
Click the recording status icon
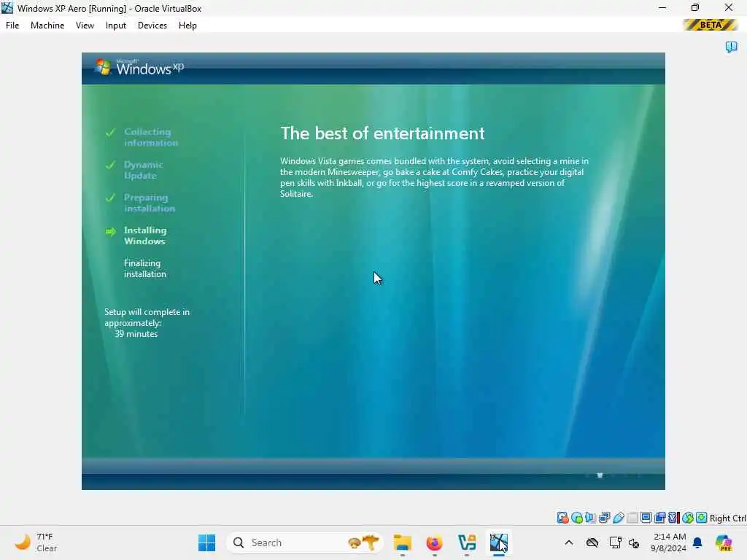(x=659, y=518)
